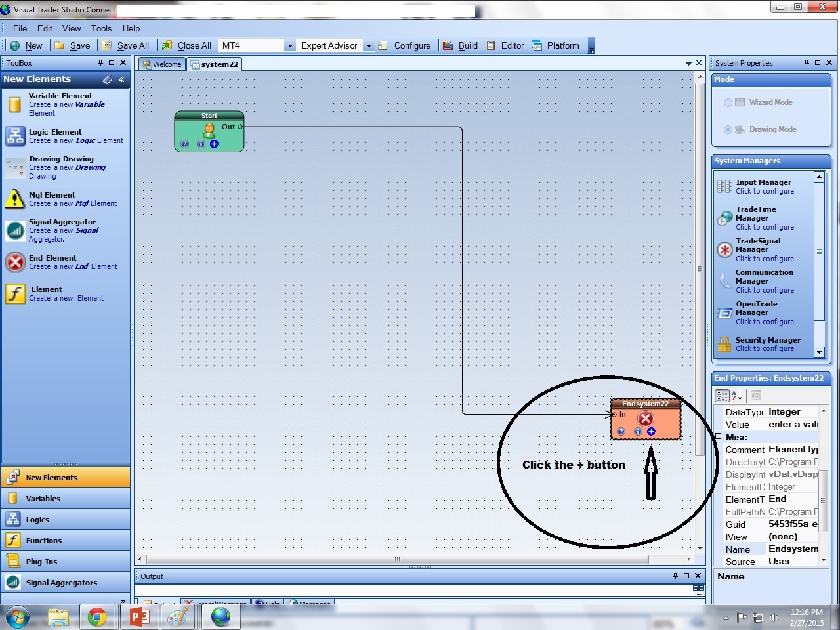The image size is (840, 630).
Task: Switch to the Welcome tab
Action: 162,64
